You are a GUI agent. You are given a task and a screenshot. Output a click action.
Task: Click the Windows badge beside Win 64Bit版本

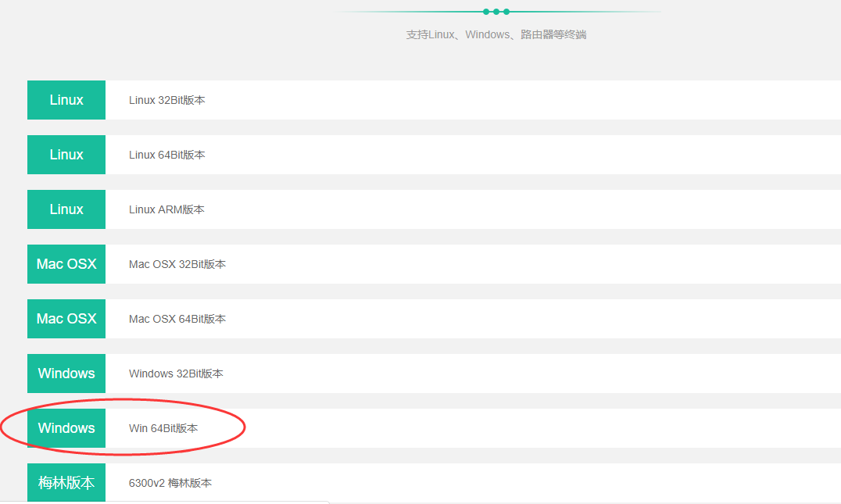(x=66, y=428)
